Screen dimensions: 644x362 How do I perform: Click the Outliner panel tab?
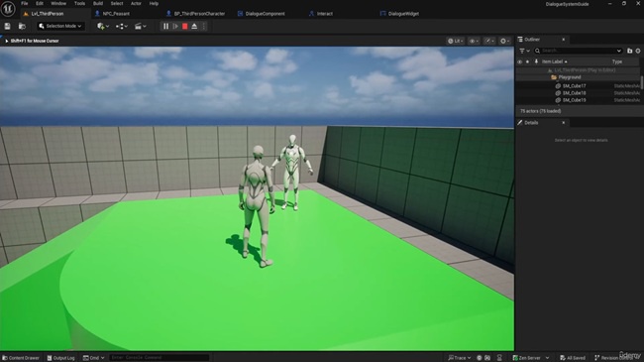coord(531,40)
